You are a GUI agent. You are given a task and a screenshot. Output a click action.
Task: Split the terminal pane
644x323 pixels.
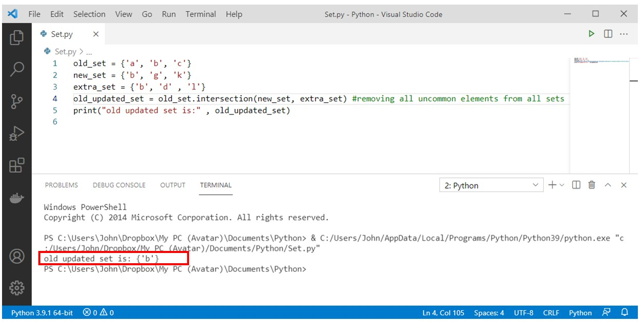tap(576, 185)
